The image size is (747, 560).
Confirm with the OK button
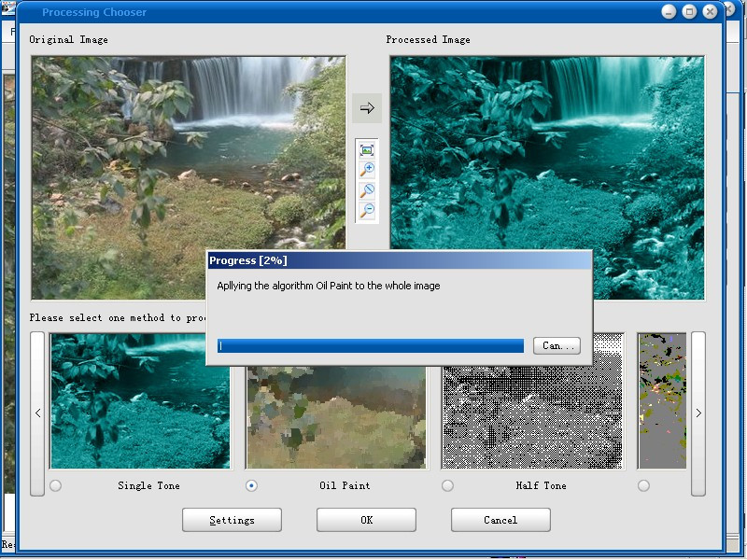[366, 520]
